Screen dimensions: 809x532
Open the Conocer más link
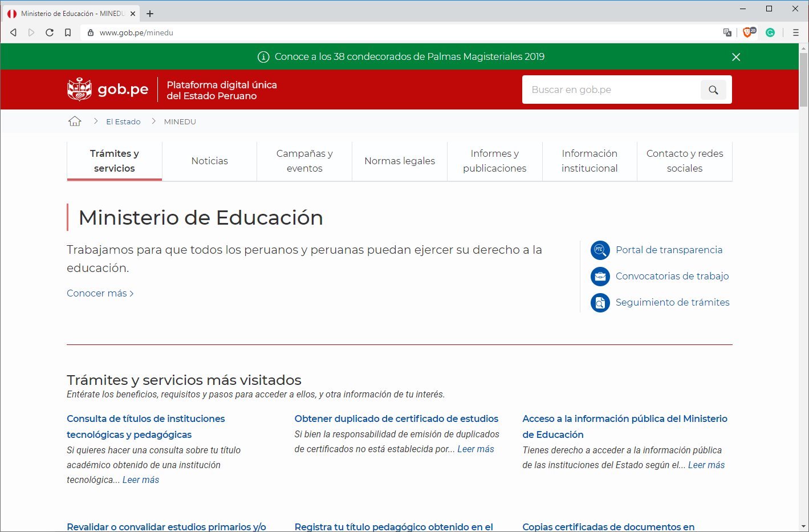pos(100,293)
